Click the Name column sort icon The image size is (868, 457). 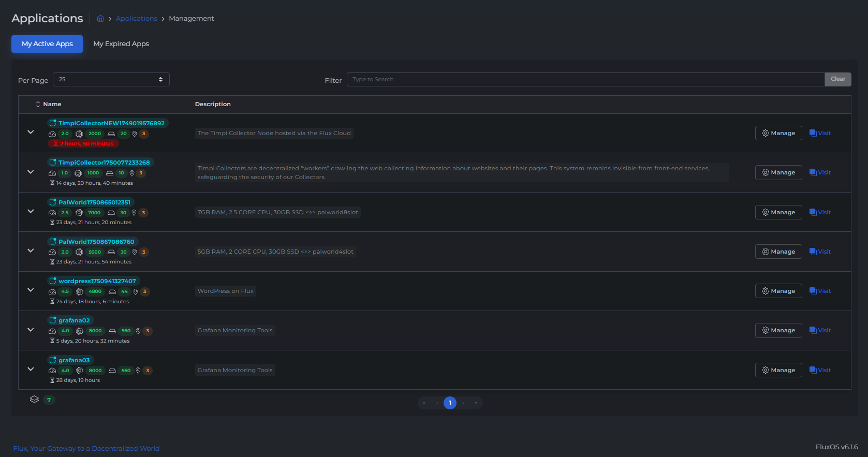38,105
